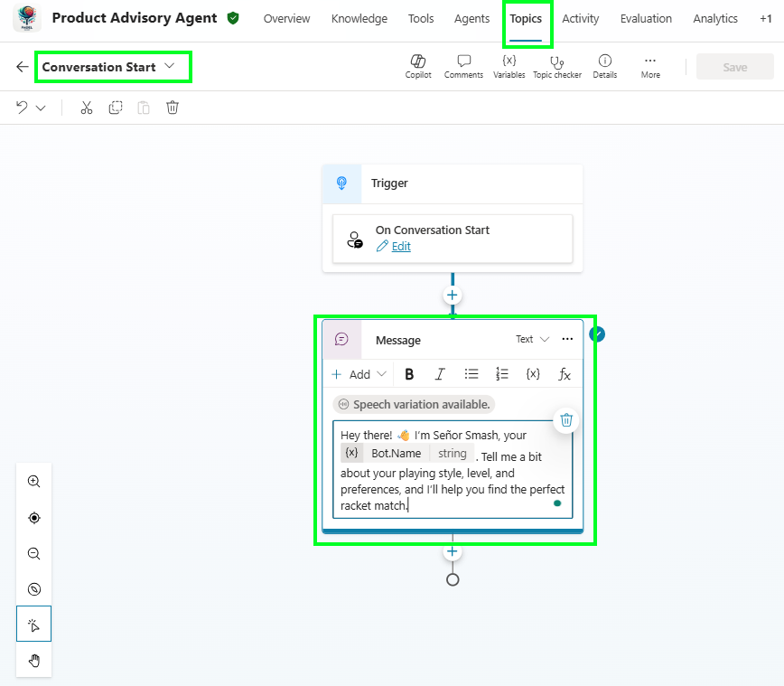Switch to the Knowledge tab
The image size is (784, 686).
359,18
